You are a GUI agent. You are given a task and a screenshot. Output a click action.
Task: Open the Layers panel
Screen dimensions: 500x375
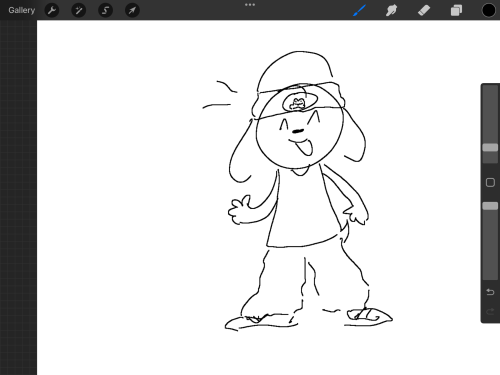456,10
